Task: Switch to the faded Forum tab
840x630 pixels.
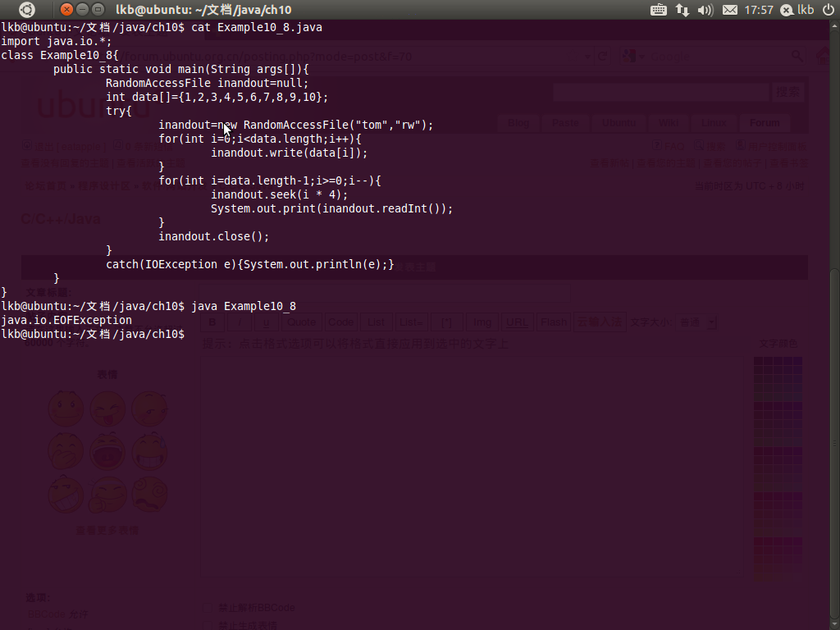Action: tap(764, 123)
